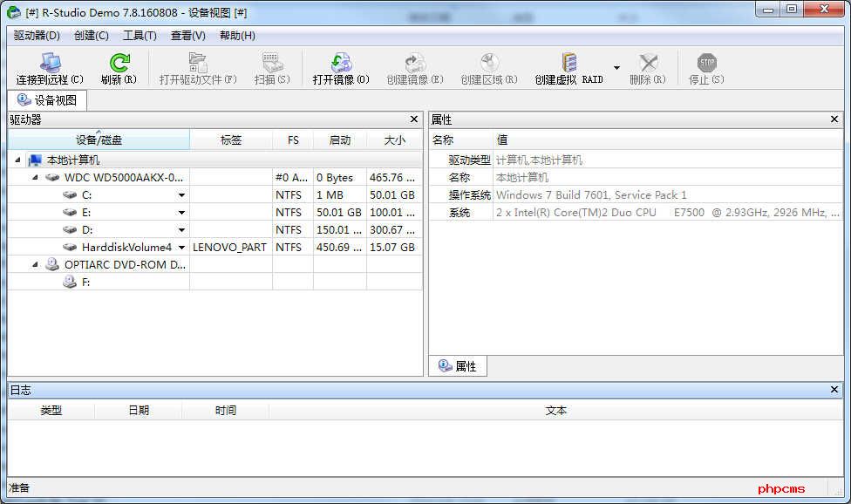The height and width of the screenshot is (504, 851).
Task: Sort by the 大小 column header
Action: [395, 140]
